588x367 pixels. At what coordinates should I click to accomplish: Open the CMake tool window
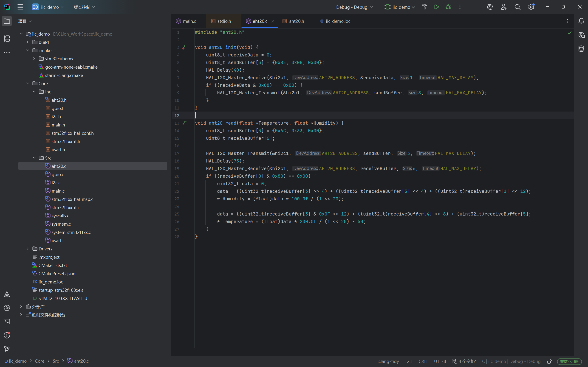(x=7, y=294)
